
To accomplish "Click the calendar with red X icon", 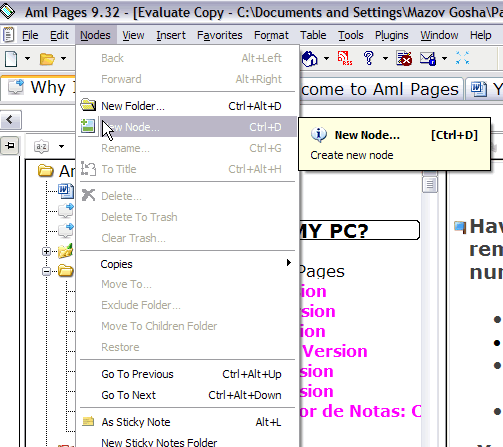I will (404, 58).
